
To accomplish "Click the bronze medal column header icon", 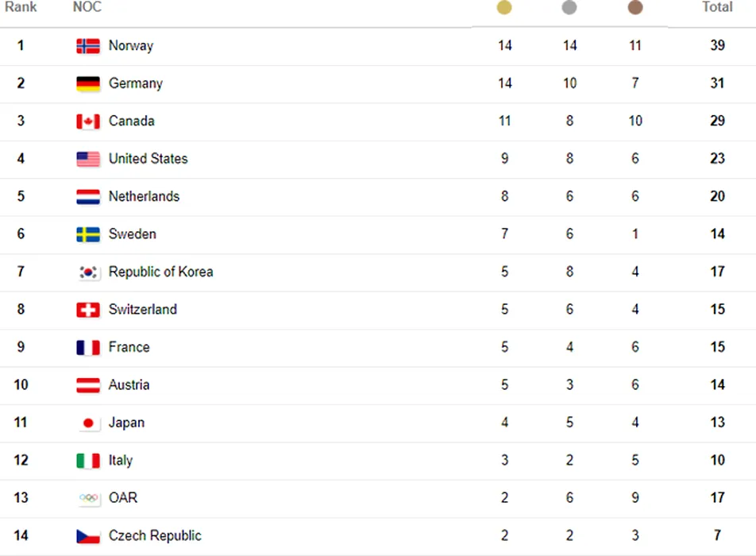I will click(635, 7).
